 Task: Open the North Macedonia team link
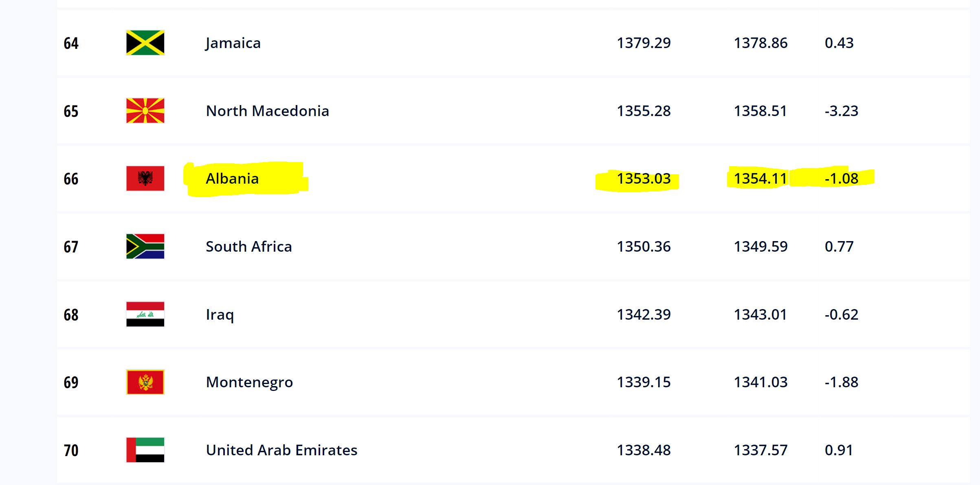click(268, 111)
